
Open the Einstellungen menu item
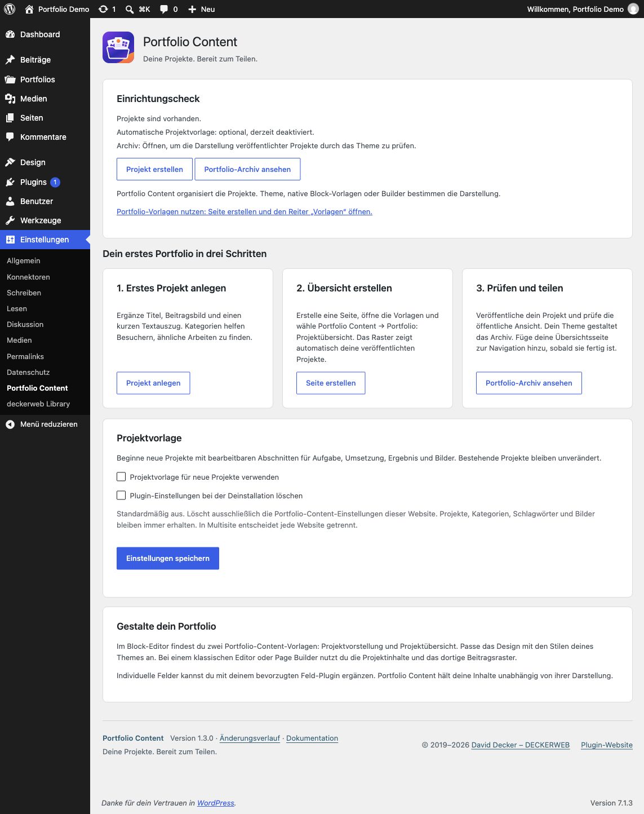[45, 240]
